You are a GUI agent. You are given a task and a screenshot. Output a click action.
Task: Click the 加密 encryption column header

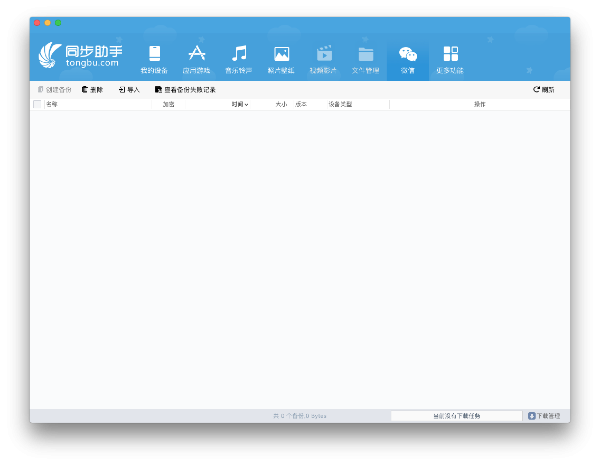168,104
